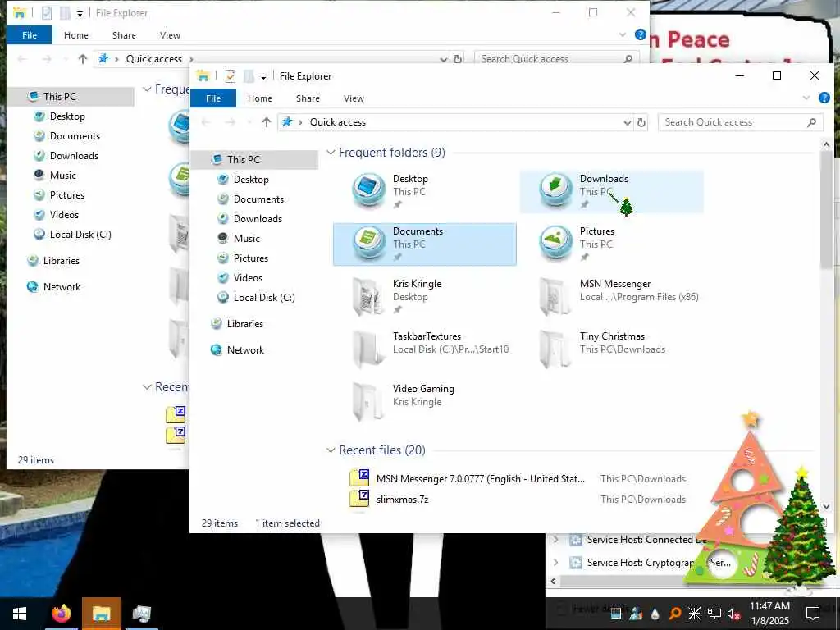Click the network icon in system tray

(714, 614)
